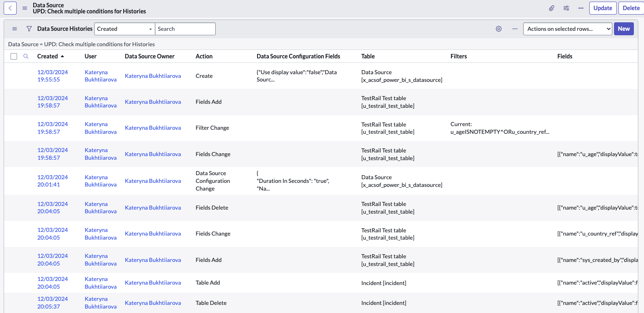Click the Action column header

tap(204, 56)
